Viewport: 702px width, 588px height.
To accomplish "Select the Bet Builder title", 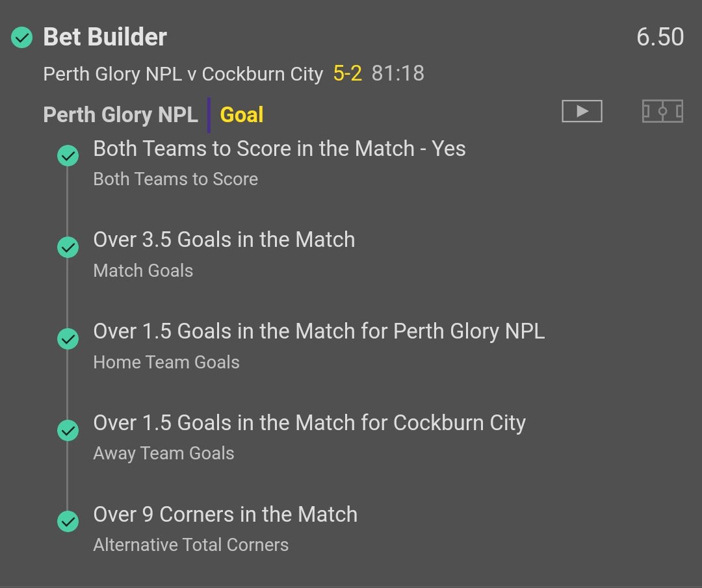I will [105, 37].
